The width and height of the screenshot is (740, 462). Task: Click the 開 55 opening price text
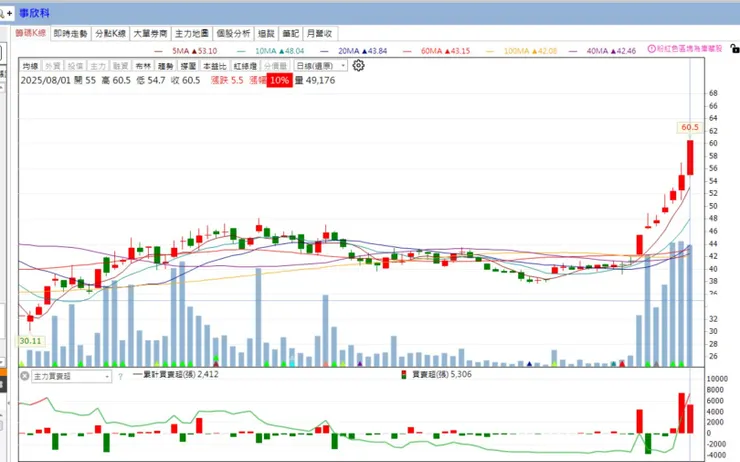85,80
